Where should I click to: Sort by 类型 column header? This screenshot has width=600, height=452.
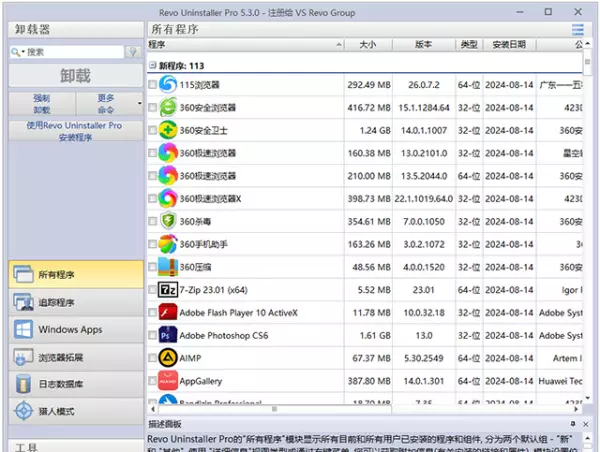point(469,45)
